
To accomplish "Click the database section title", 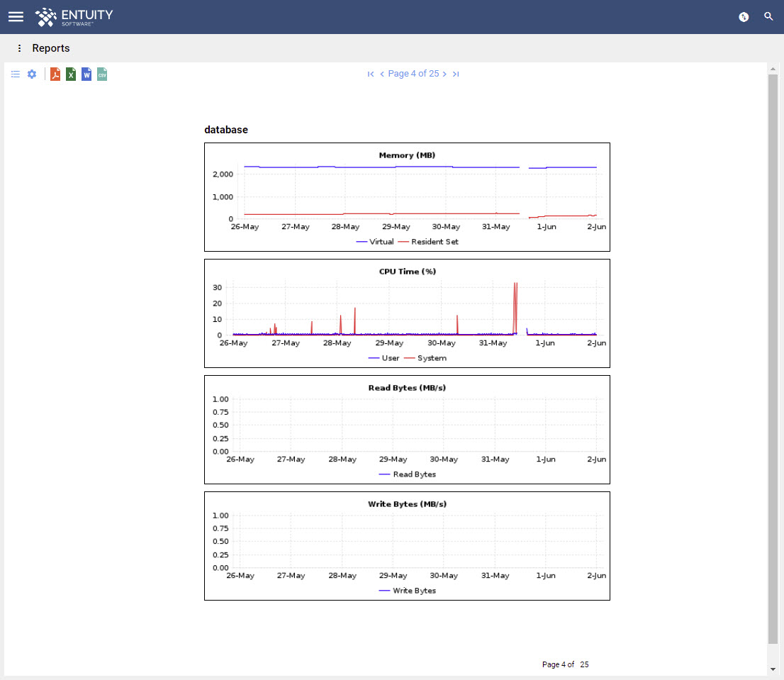I will tap(226, 130).
